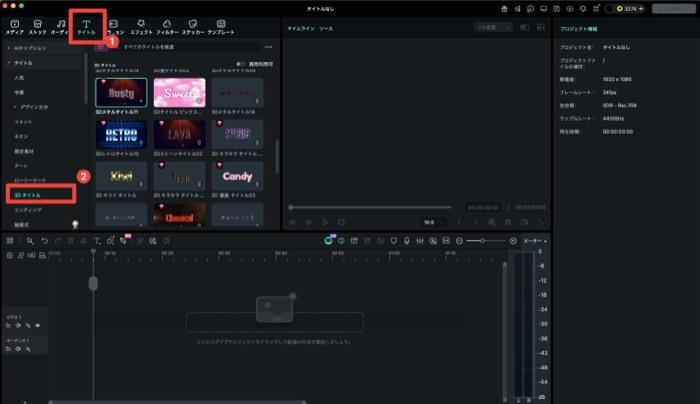Collapse the タイトル category in sidebar
This screenshot has height=404, width=700.
tap(8, 63)
